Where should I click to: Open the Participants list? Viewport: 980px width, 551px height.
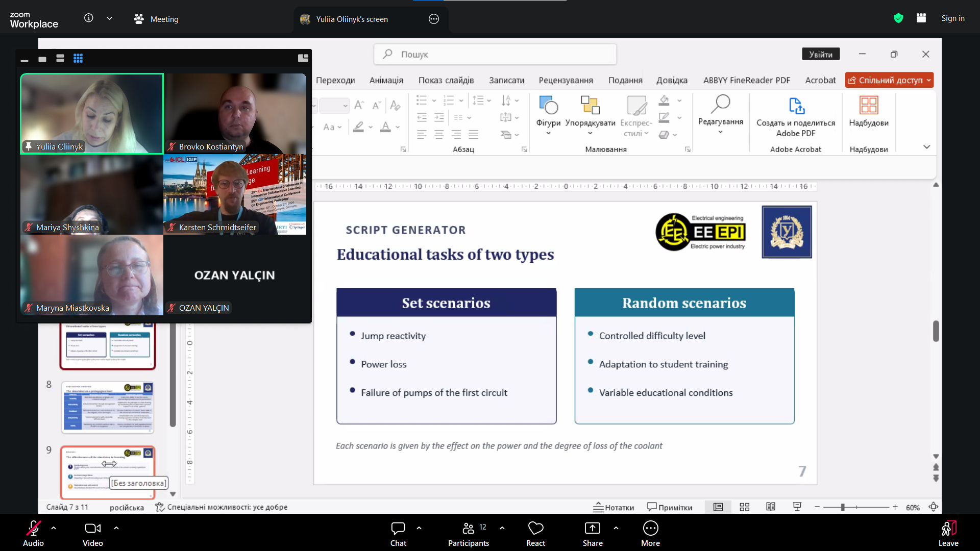tap(469, 534)
